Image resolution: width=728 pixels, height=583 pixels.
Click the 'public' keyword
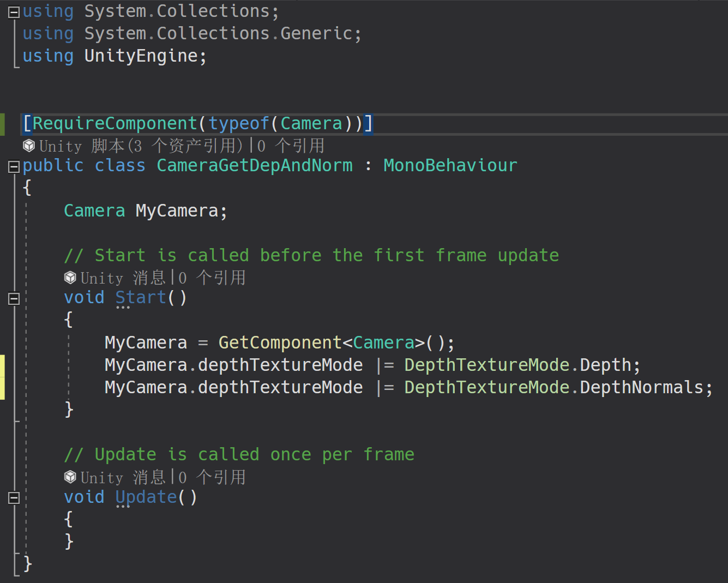tap(53, 165)
